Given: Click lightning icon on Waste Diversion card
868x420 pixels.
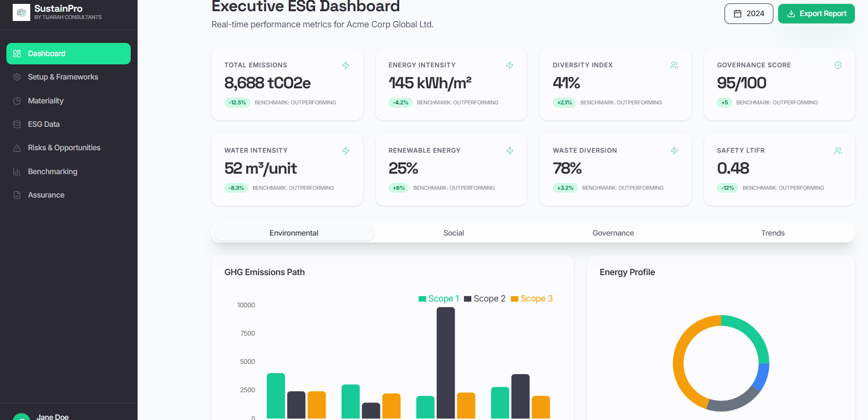Looking at the screenshot, I should click(674, 151).
